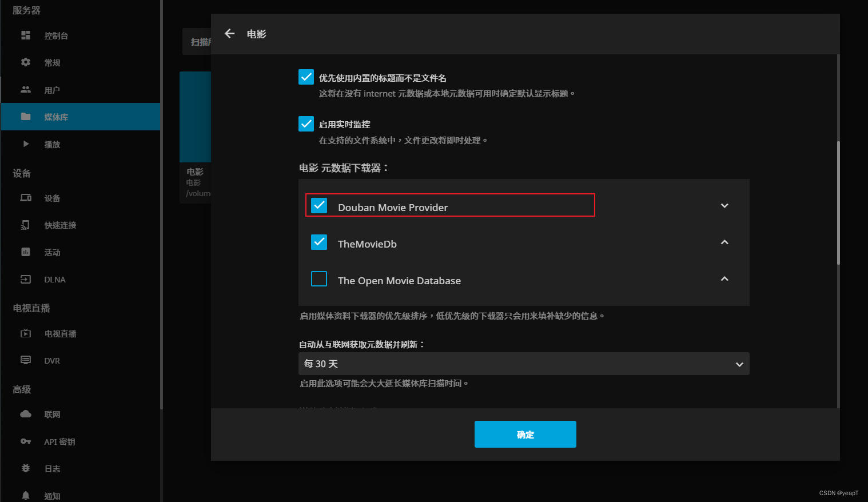Click the 自动从互联网获取元数据并刷新： label
The width and height of the screenshot is (868, 502).
point(362,344)
